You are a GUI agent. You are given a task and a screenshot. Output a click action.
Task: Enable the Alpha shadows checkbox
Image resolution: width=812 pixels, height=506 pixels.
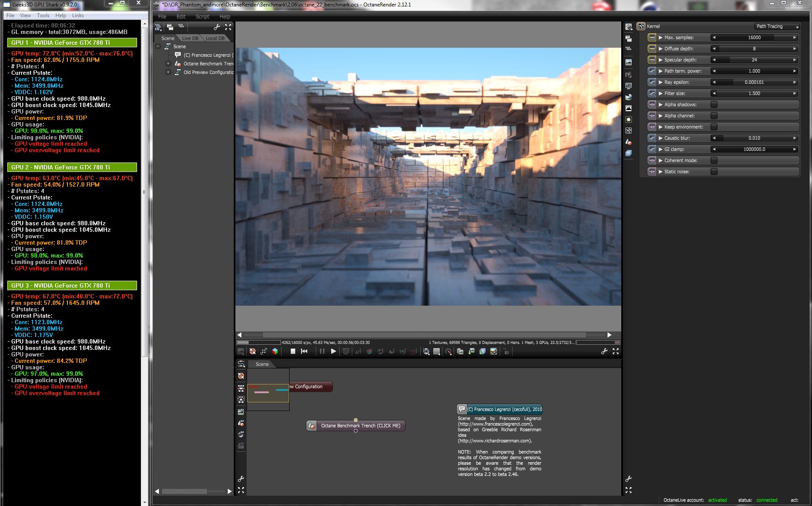click(x=714, y=104)
